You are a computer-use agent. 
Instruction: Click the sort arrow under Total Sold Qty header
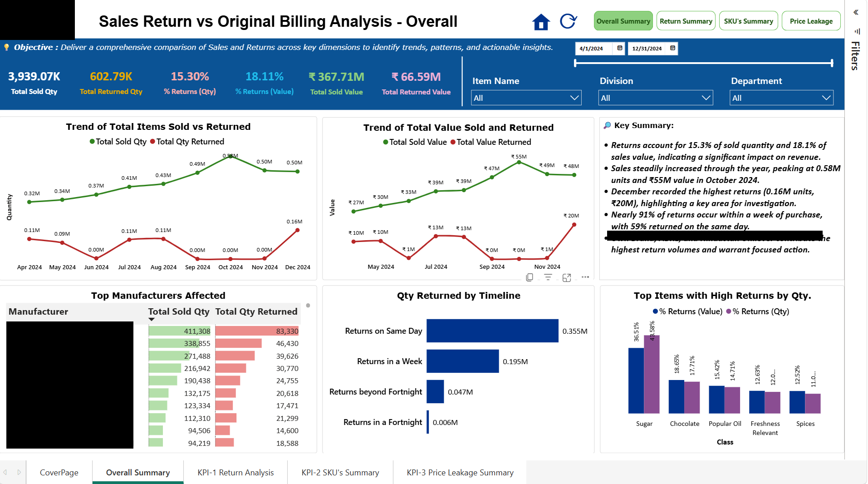click(x=152, y=320)
